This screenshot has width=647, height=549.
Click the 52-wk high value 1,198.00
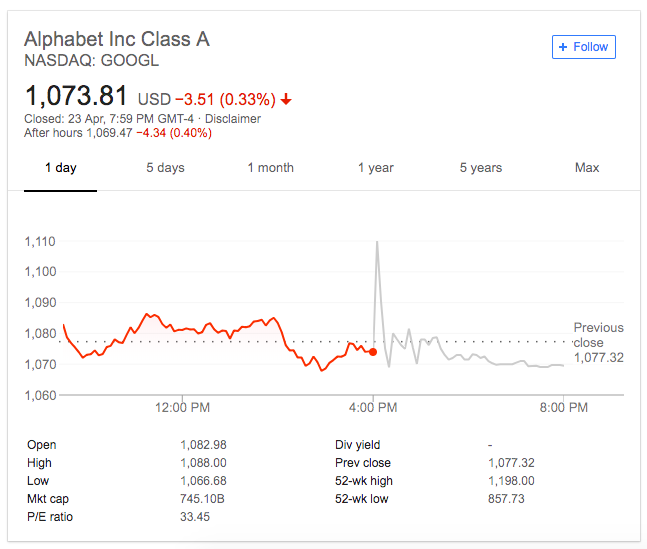point(511,481)
